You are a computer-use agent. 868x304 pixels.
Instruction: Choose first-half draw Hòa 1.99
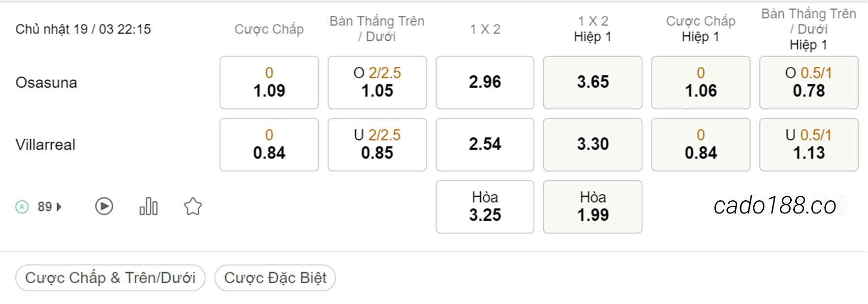coord(593,207)
